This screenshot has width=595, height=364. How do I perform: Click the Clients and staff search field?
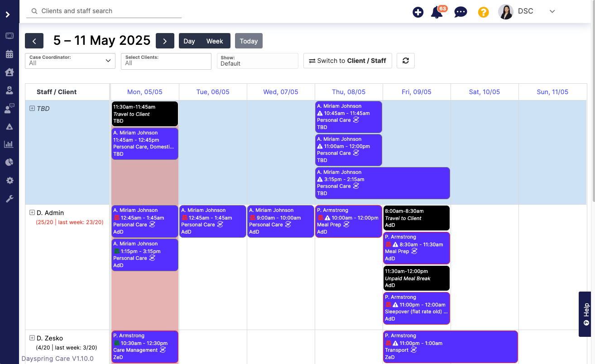tap(104, 11)
